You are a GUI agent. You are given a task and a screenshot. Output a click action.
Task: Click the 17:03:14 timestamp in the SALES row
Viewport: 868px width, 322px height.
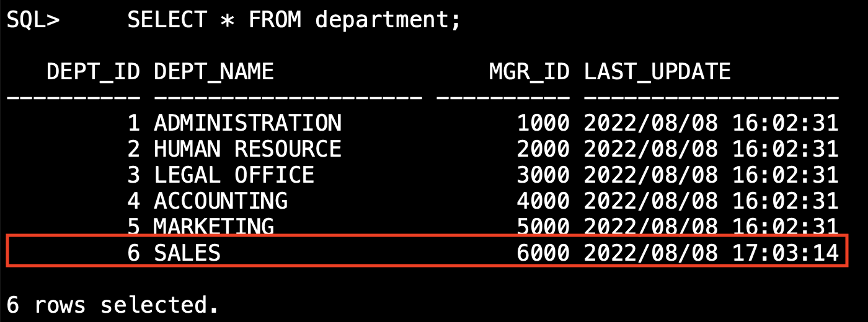[x=785, y=253]
